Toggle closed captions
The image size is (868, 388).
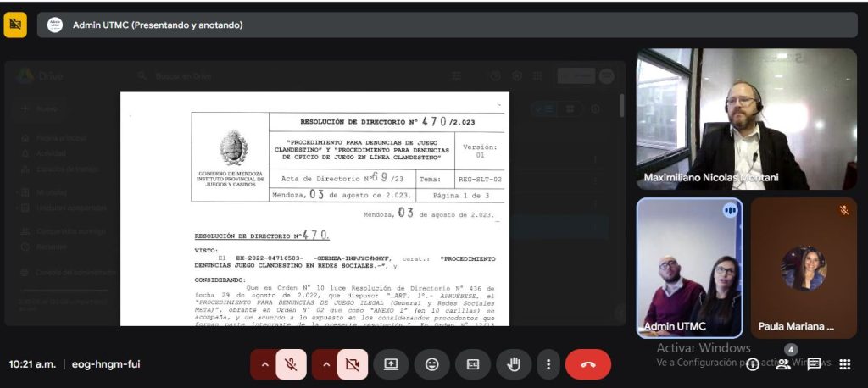pos(473,364)
